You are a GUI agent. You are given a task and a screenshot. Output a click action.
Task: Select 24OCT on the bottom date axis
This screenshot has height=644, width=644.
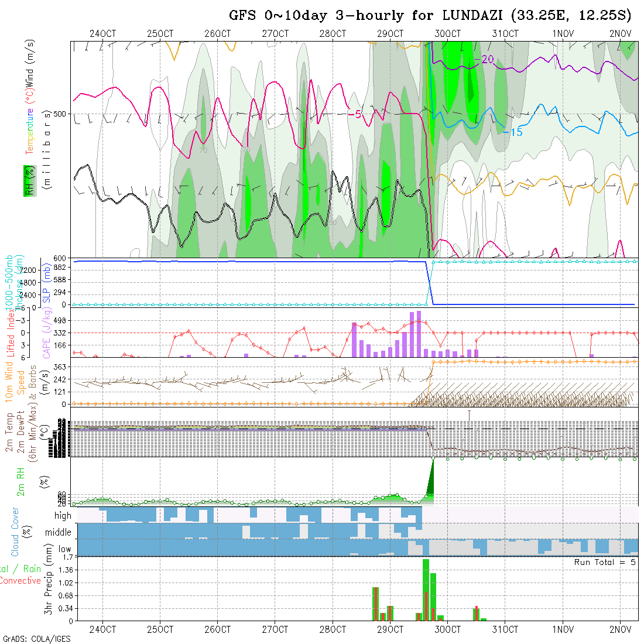point(103,630)
